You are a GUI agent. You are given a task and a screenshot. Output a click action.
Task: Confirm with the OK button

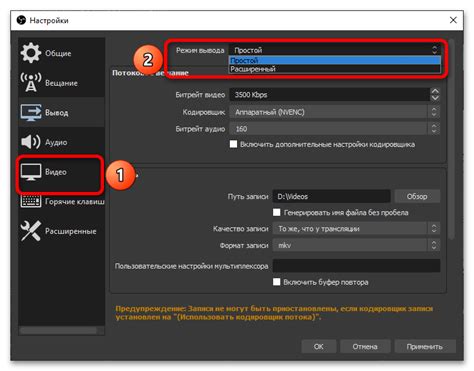point(319,347)
